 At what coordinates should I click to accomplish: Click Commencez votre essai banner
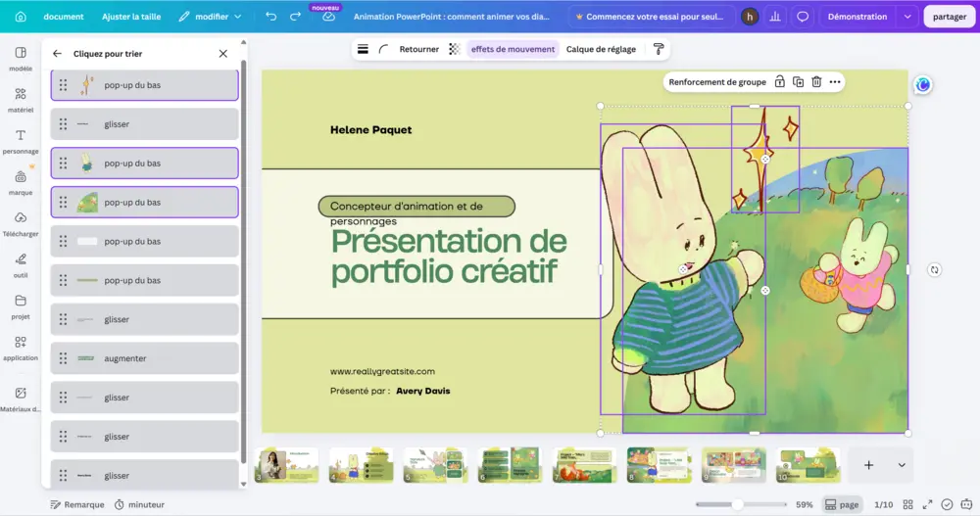650,17
